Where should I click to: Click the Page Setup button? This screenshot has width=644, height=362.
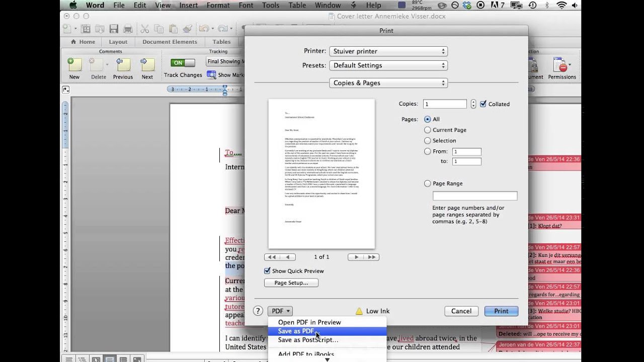291,283
